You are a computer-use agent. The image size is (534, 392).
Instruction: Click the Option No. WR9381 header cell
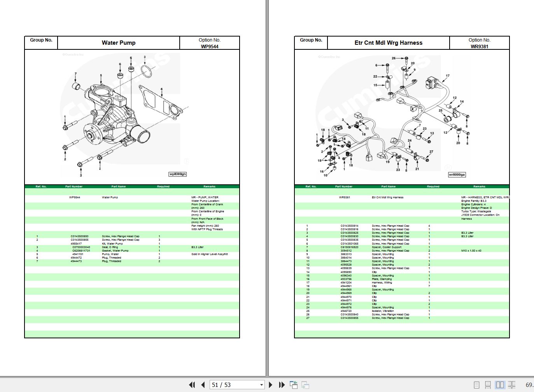[x=480, y=43]
